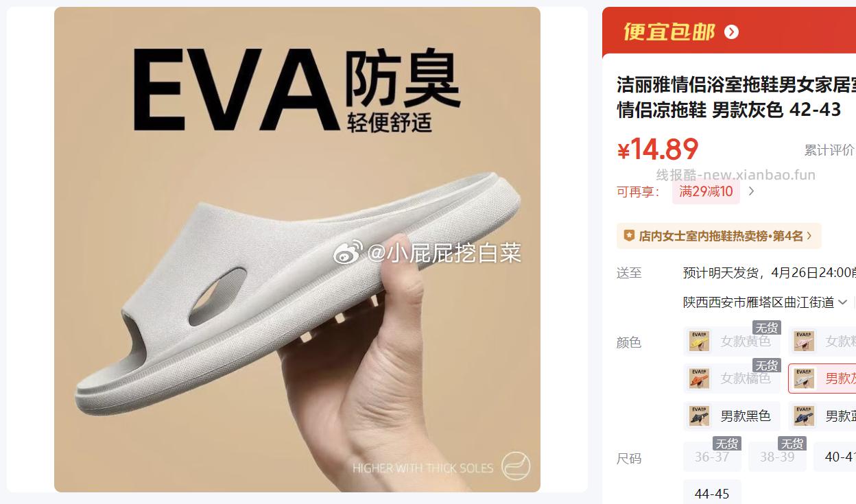
Task: Click the arrow icon beside 便宜包邮
Action: coord(731,32)
